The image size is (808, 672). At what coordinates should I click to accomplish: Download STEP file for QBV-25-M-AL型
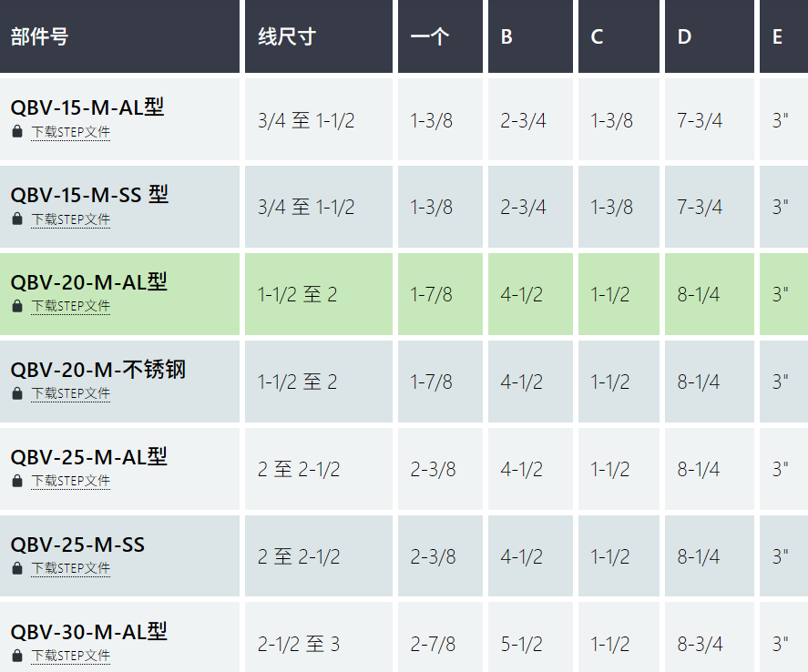(x=70, y=481)
